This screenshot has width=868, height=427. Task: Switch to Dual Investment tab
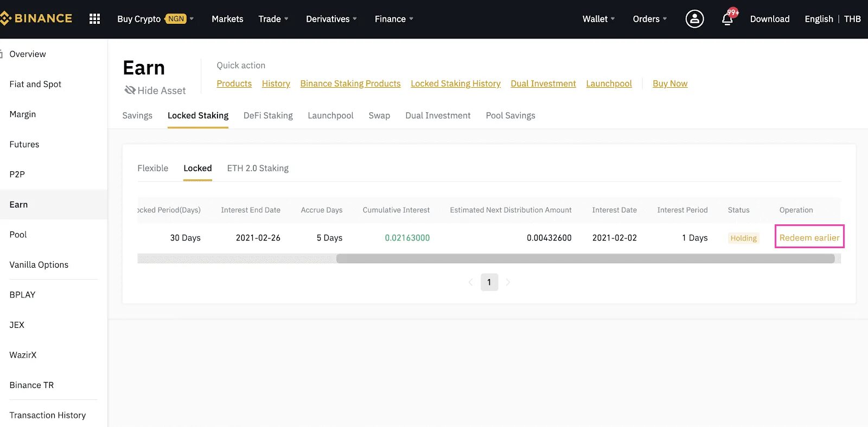(438, 115)
